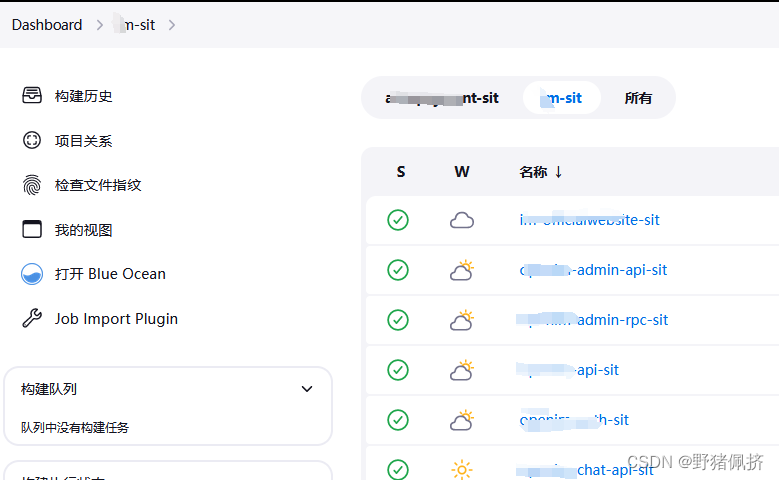Viewport: 779px width, 480px height.
Task: Open the job link ending in h-sit
Action: click(574, 420)
